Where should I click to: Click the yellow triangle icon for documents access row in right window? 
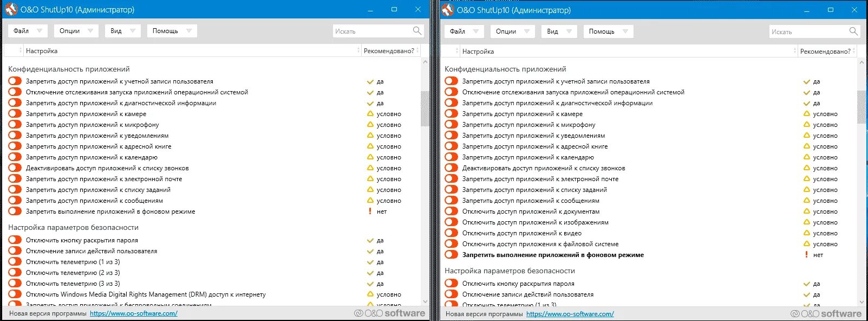click(x=807, y=211)
